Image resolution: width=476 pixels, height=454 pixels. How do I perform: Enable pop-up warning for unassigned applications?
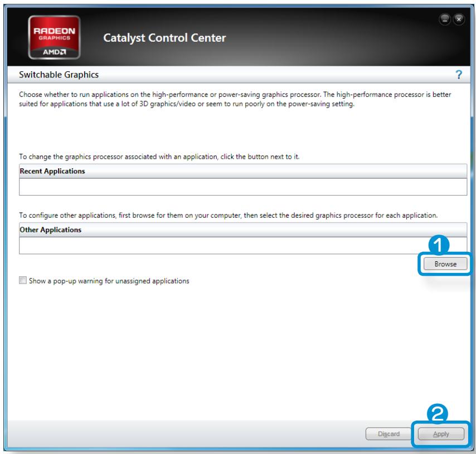coord(23,280)
